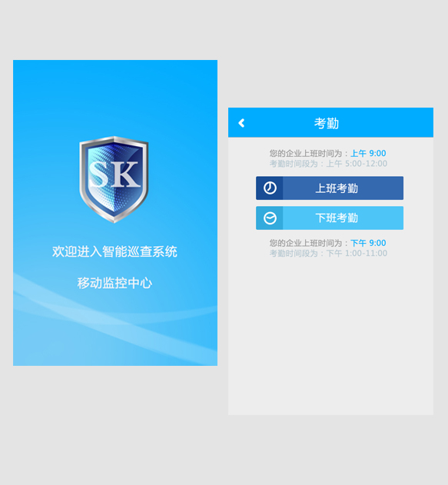Click the letter S on the shield

101,174
